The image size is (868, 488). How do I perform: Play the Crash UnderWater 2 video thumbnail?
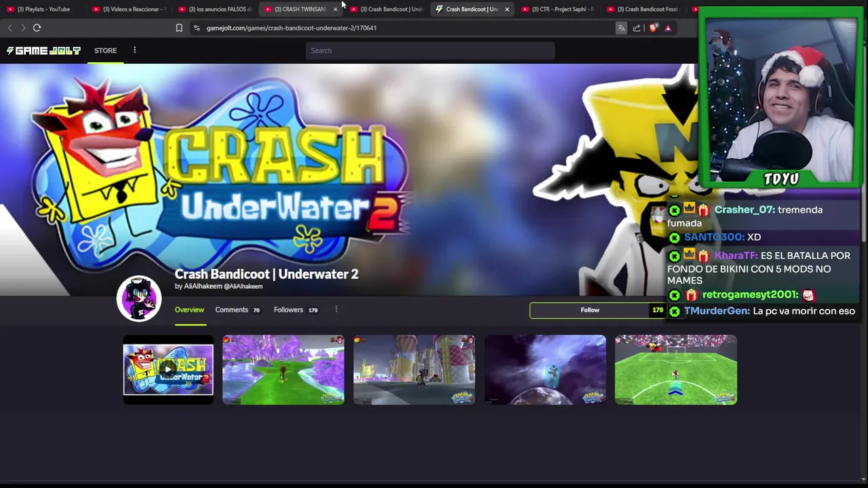[x=168, y=369]
